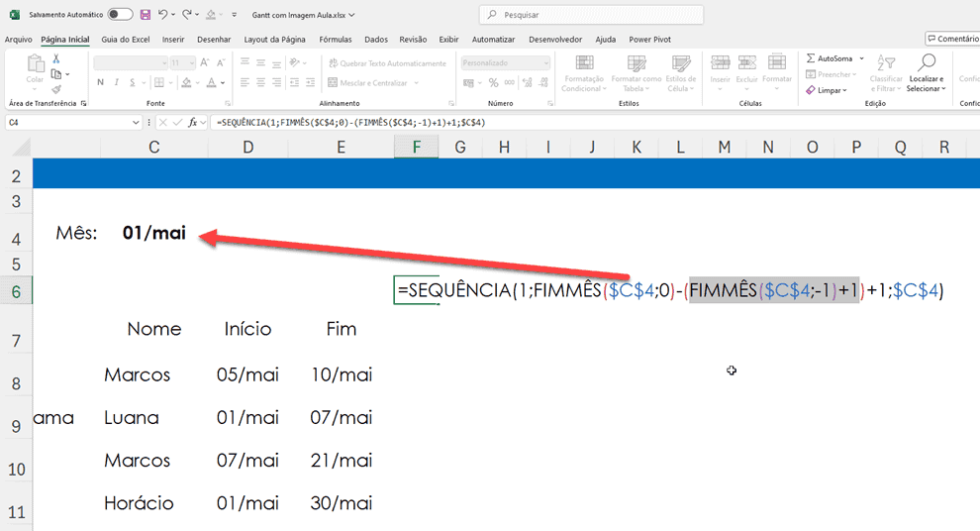
Task: Click the Pesquisar search box
Action: (591, 15)
